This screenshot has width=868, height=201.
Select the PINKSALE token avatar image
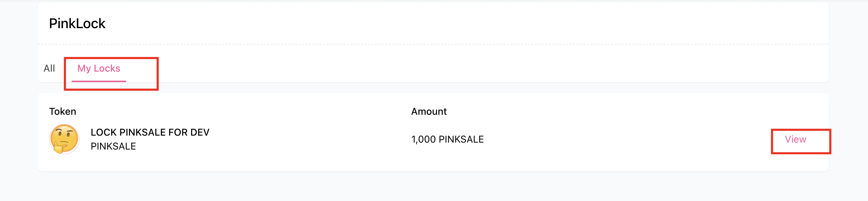pyautogui.click(x=64, y=139)
